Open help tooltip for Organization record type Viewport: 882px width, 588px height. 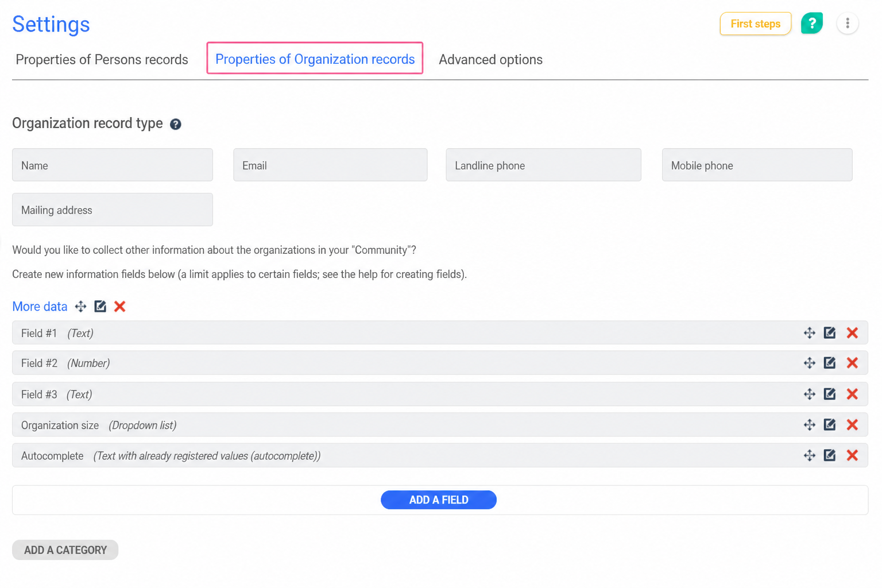(x=176, y=124)
